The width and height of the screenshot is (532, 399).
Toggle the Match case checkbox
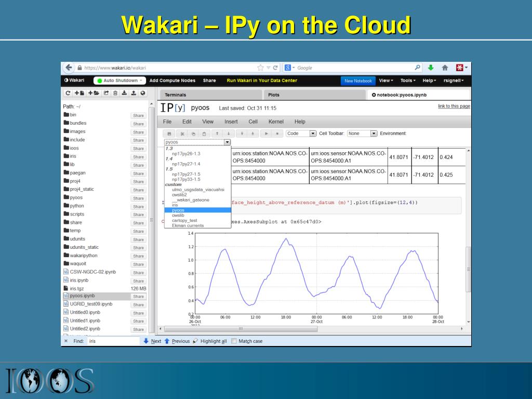coord(234,341)
